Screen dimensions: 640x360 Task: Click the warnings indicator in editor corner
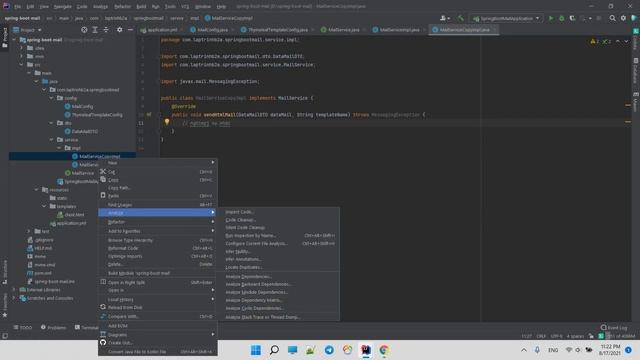594,42
